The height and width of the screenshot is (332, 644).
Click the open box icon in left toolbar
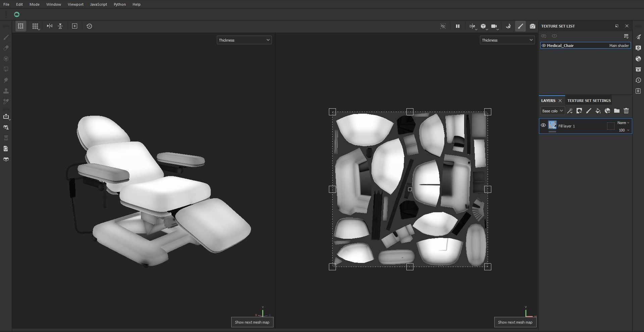(6, 159)
